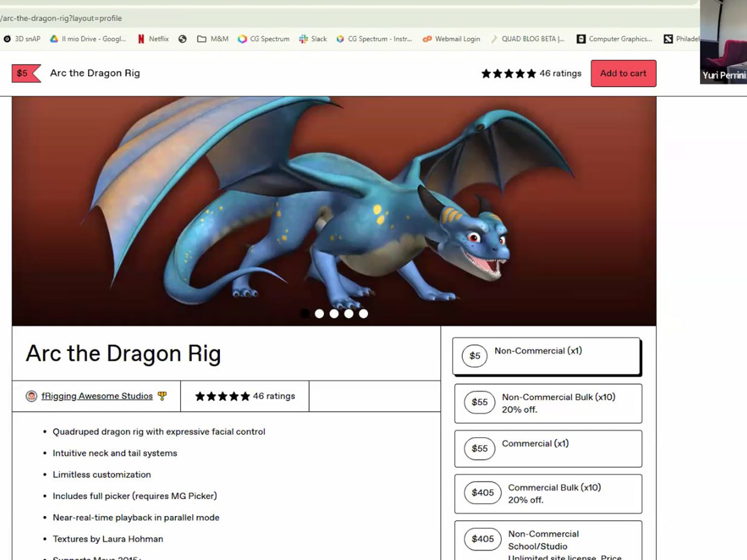Open the QUAD BLOG BETA bookmark
Screen dimensions: 747x560
[527, 39]
